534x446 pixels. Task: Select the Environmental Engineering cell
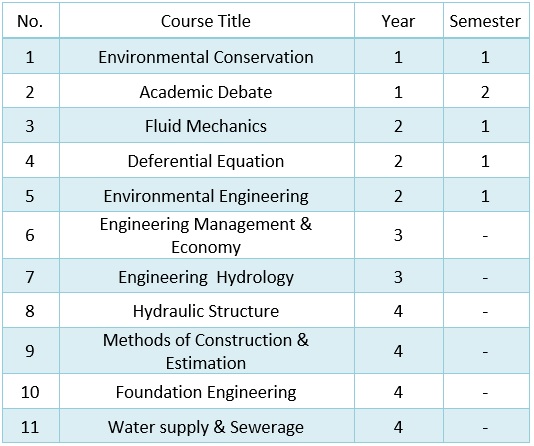point(206,195)
